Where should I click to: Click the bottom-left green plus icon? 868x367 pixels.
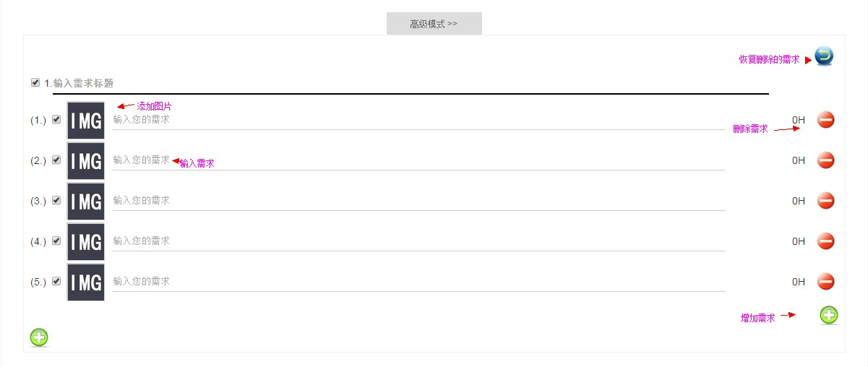(x=39, y=337)
